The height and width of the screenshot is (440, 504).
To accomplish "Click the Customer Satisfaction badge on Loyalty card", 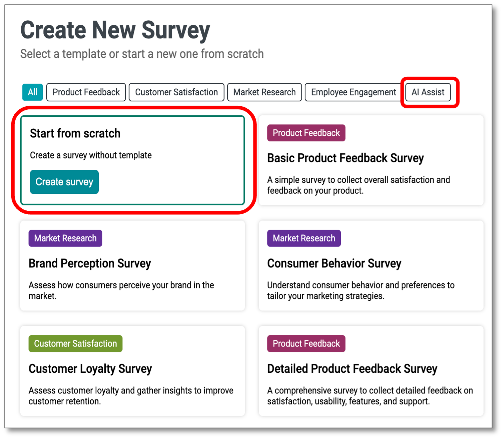I will pos(75,343).
